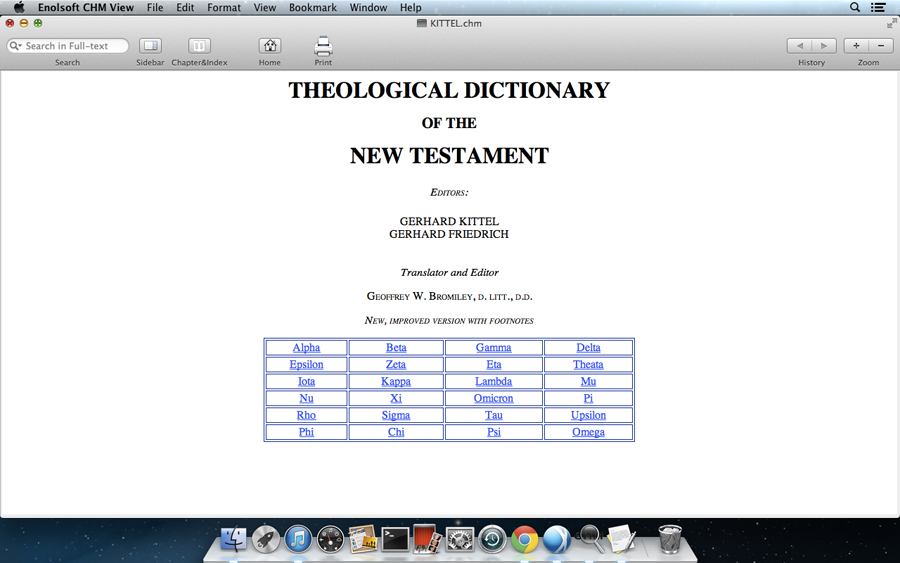This screenshot has height=563, width=900.
Task: Open the Lambda section link
Action: click(x=494, y=382)
